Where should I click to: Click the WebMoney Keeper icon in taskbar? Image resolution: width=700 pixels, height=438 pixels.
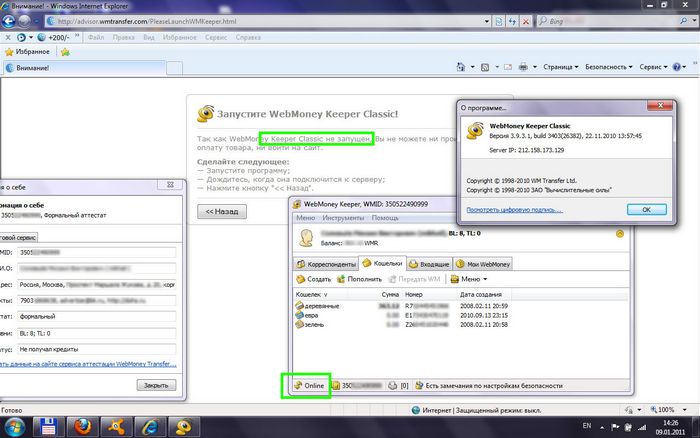183,426
